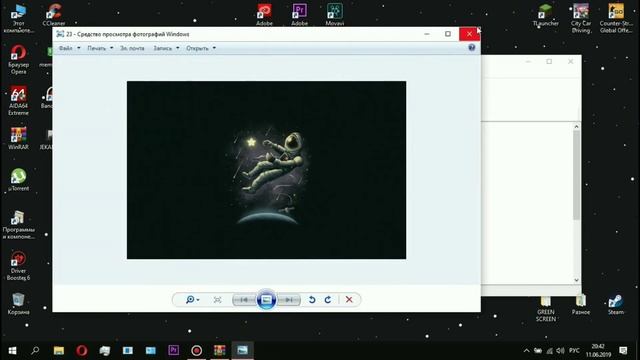Click the astronaut photo preview

pyautogui.click(x=266, y=170)
